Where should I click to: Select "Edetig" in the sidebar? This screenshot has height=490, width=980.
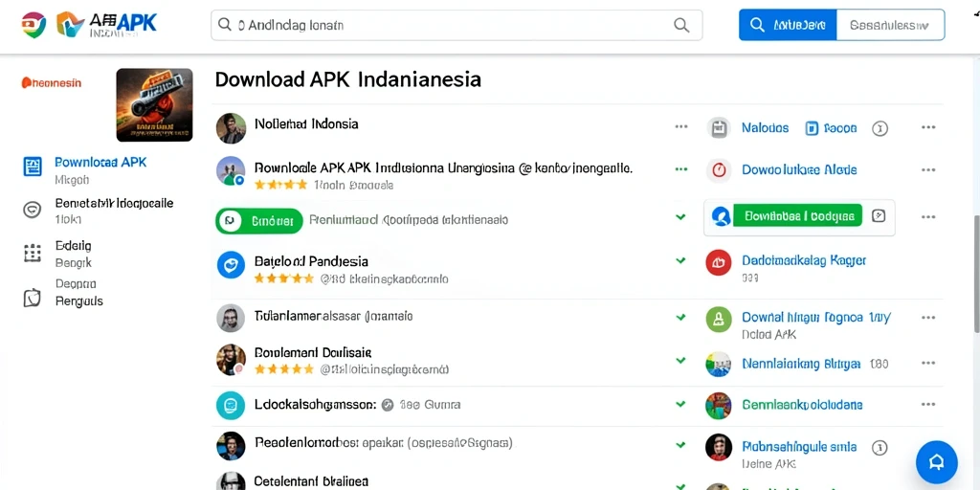[73, 246]
